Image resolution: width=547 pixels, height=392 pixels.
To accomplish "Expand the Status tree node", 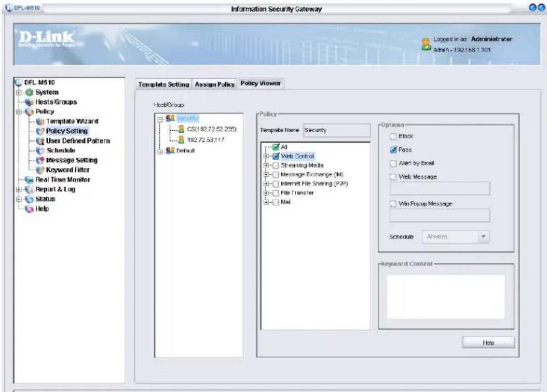I will point(19,199).
